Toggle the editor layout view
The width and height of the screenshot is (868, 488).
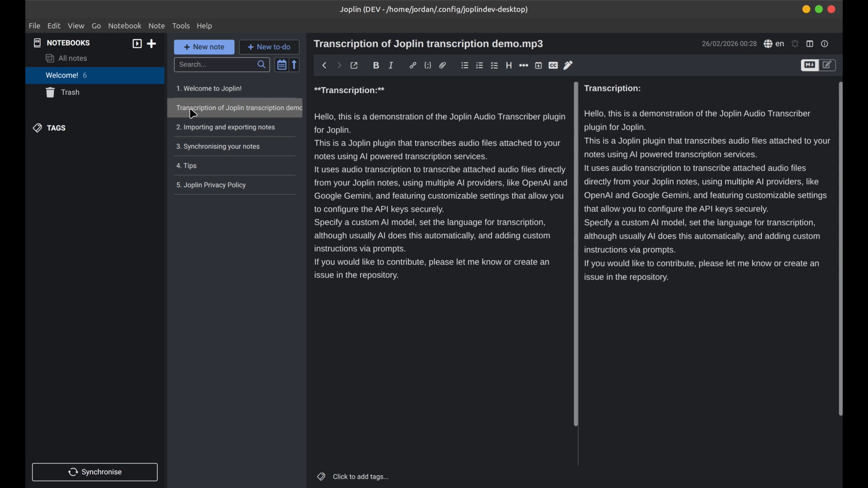tap(810, 44)
